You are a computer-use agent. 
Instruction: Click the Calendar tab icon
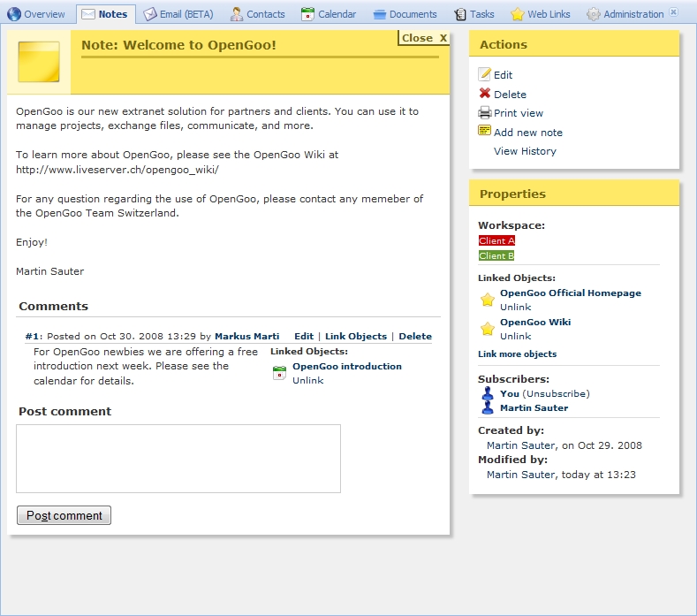coord(307,14)
